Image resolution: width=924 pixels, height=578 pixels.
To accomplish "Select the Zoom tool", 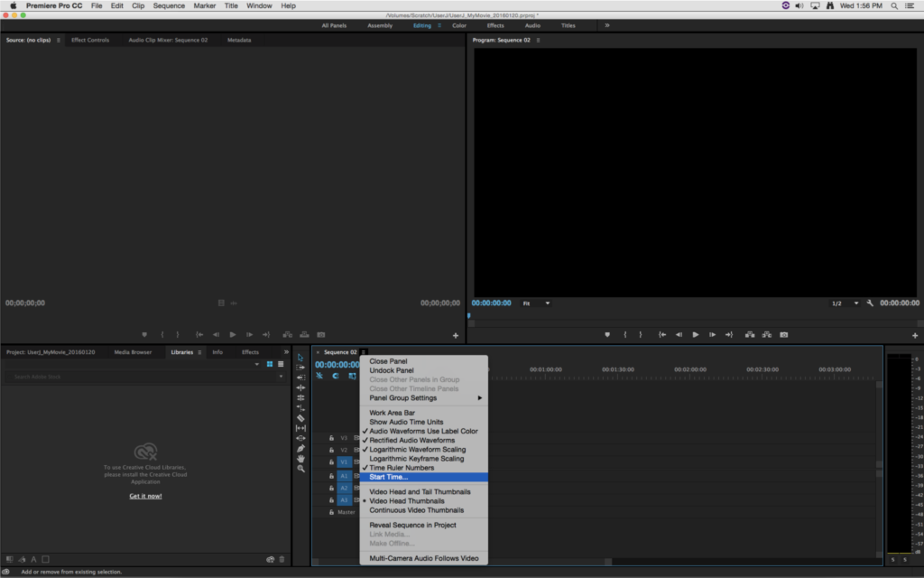I will [x=300, y=469].
